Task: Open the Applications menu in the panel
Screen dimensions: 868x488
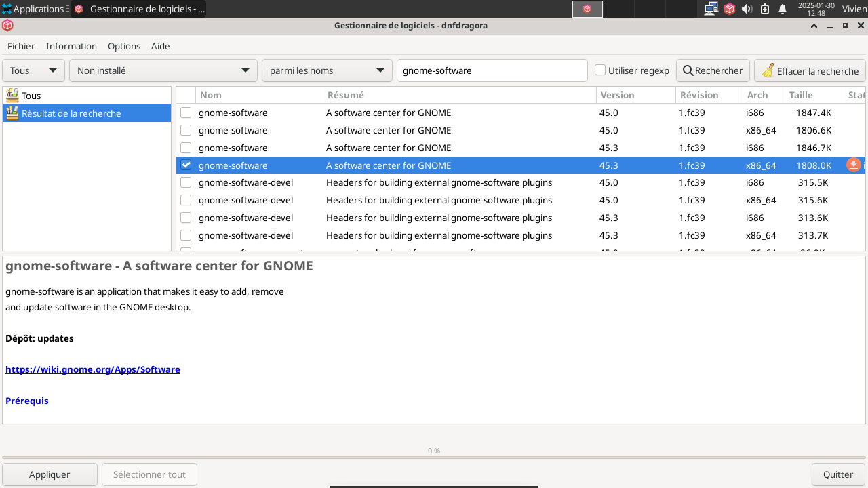Action: [x=34, y=9]
